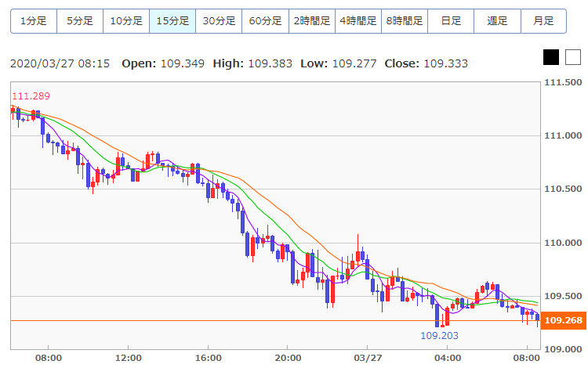
Task: Switch chart to 30分足
Action: 219,21
